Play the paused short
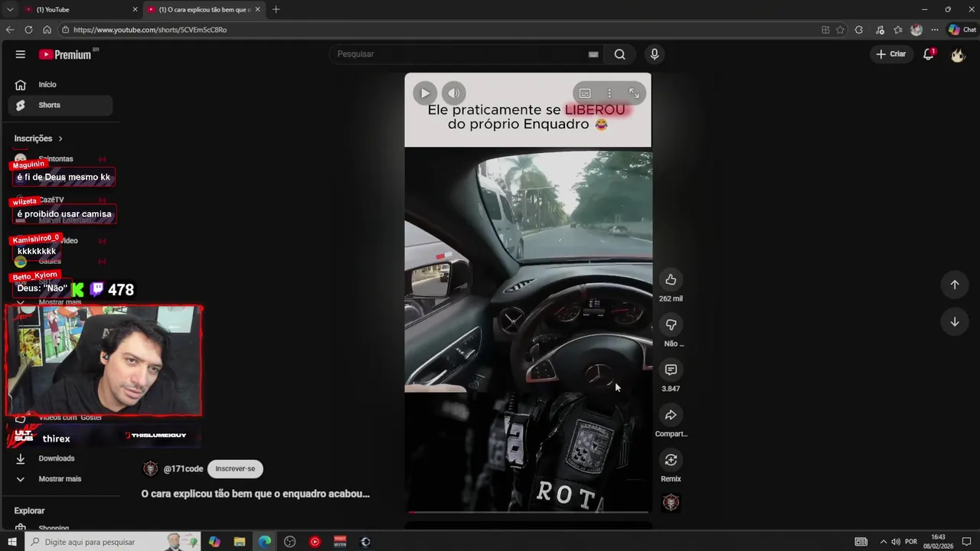This screenshot has height=551, width=980. 425,93
